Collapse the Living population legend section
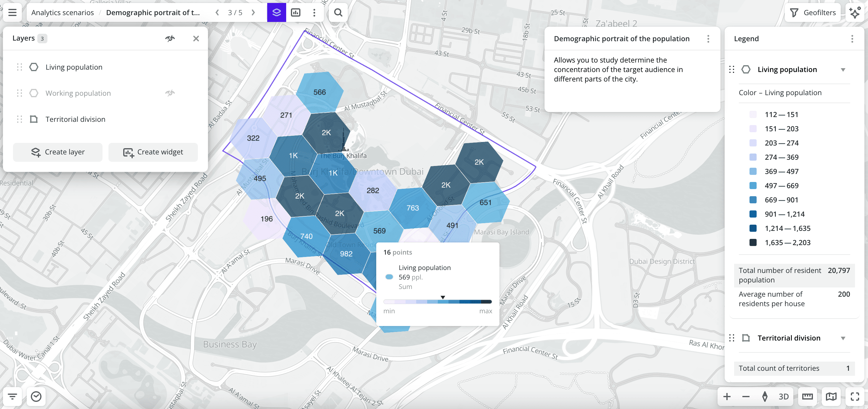 (843, 70)
